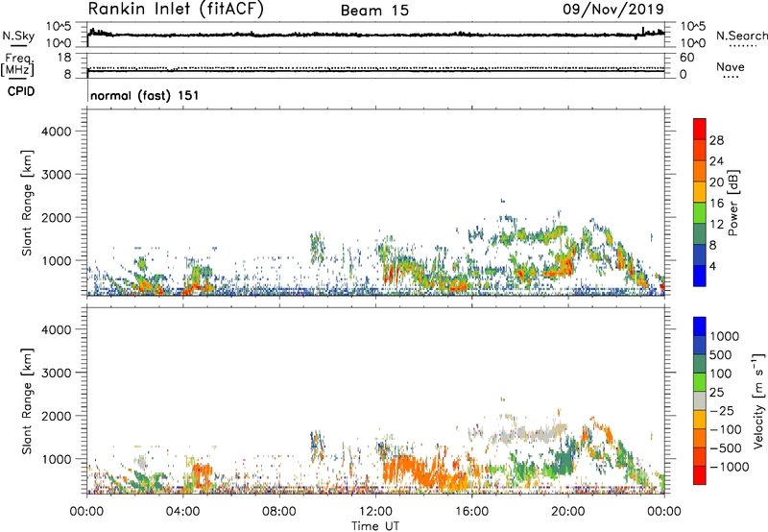This screenshot has width=768, height=532.
Task: Click 'normal (fast) 151' mode text
Action: 145,95
